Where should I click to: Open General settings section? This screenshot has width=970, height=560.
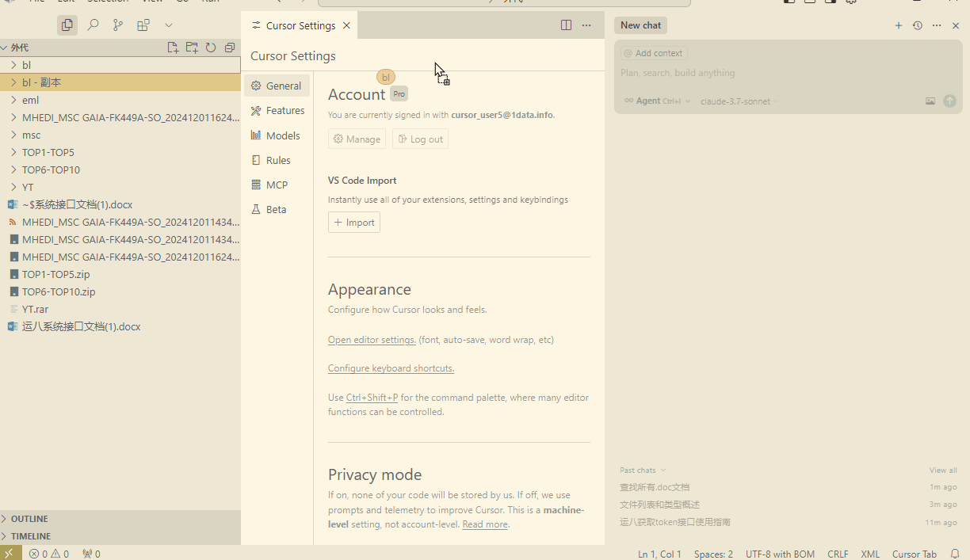(x=277, y=86)
